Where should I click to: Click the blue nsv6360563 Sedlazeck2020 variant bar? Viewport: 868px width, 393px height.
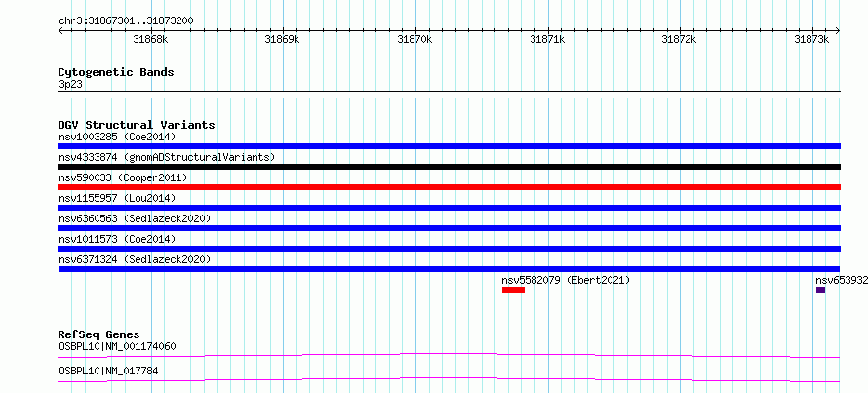point(449,228)
